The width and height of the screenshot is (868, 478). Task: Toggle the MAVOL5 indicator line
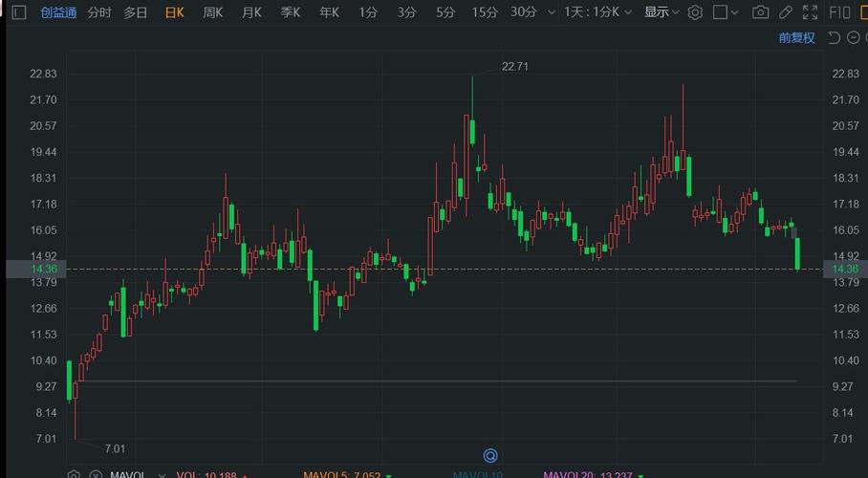(x=341, y=474)
